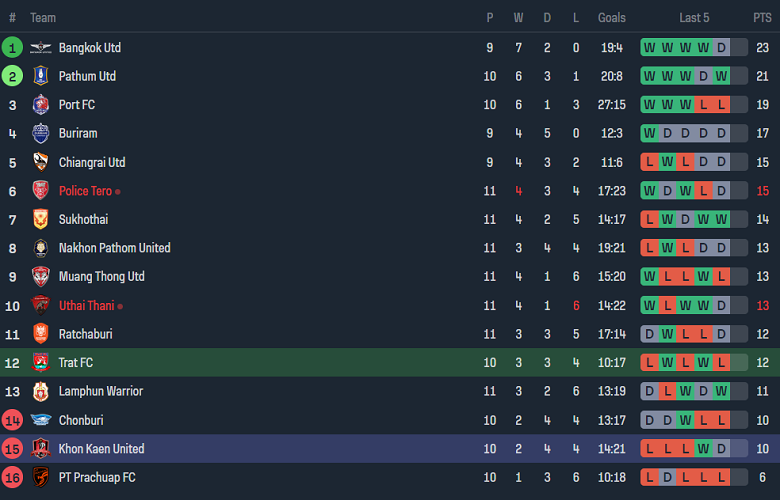Viewport: 780px width, 500px height.
Task: Click the Sukhothai team logo
Action: (x=40, y=219)
